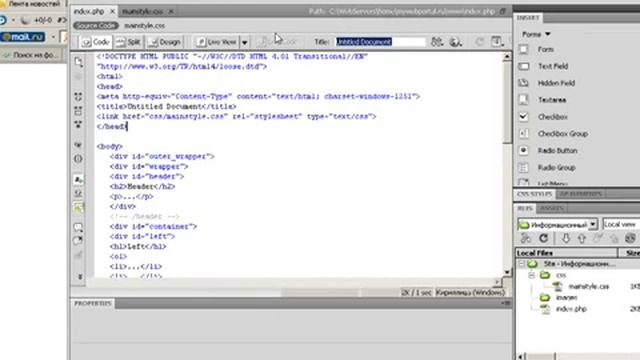640x360 pixels.
Task: Click the Local Files column header
Action: pos(566,253)
